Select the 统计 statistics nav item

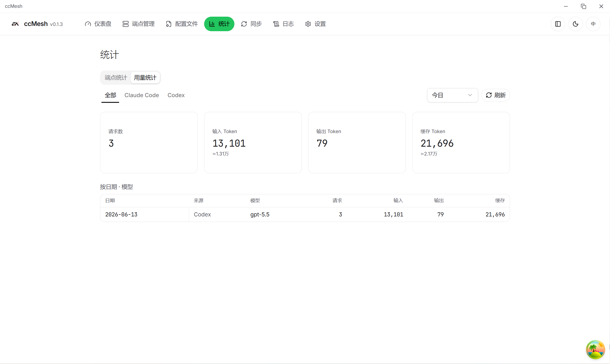click(x=219, y=24)
